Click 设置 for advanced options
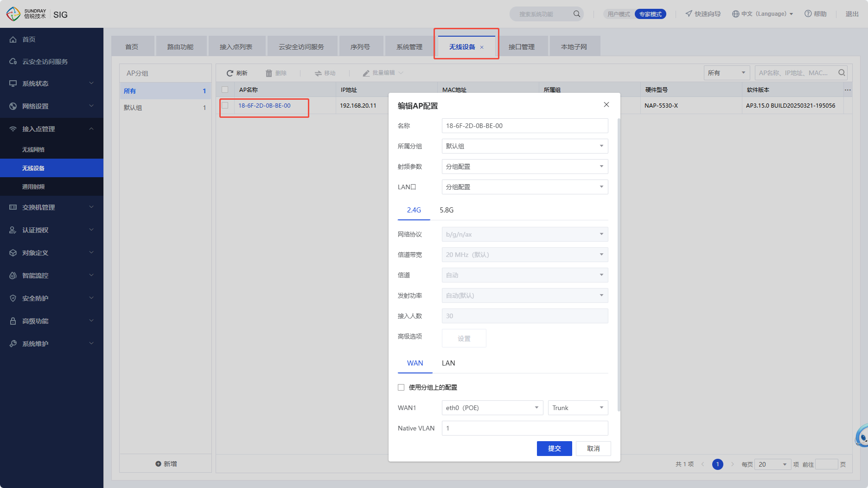The image size is (868, 488). pyautogui.click(x=464, y=338)
